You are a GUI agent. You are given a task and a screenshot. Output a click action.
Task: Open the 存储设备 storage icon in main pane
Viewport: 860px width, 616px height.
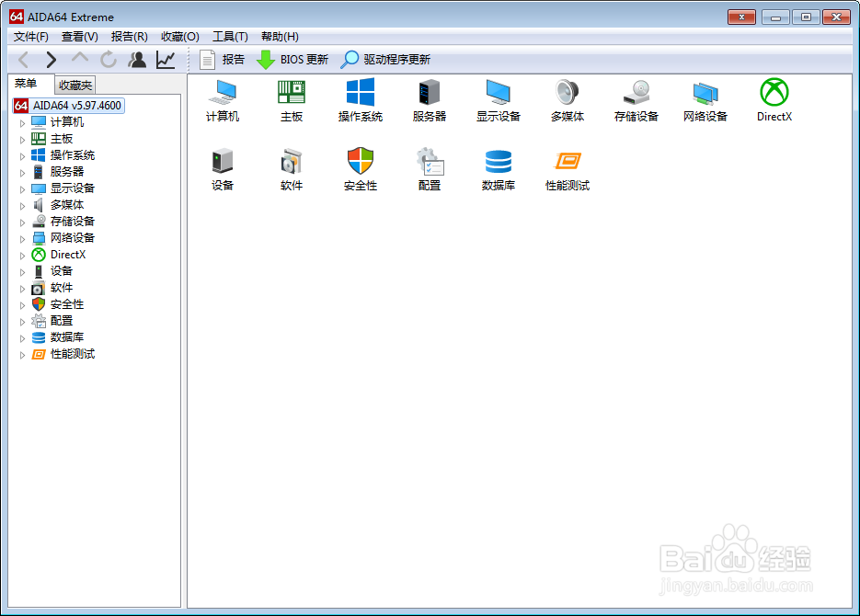(636, 100)
